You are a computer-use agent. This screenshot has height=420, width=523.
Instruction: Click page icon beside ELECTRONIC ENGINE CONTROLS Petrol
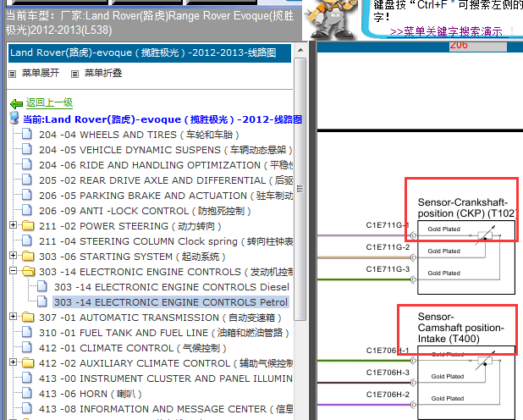42,301
